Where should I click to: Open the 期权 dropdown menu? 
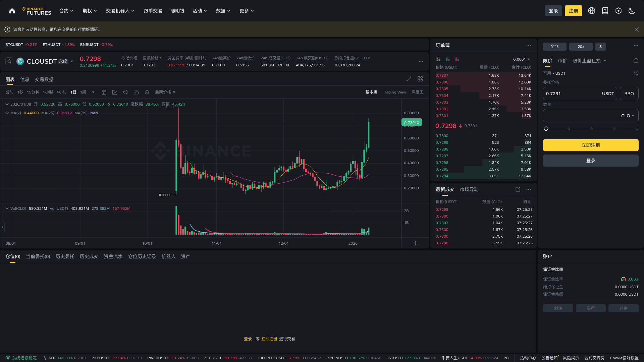[x=90, y=11]
